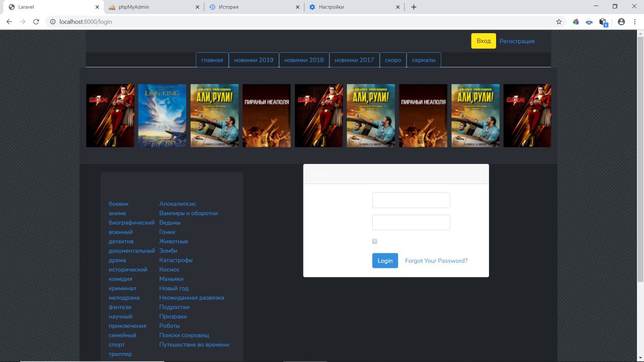The height and width of the screenshot is (362, 644).
Task: Switch to the phpMyAdmin tab
Action: coord(153,7)
